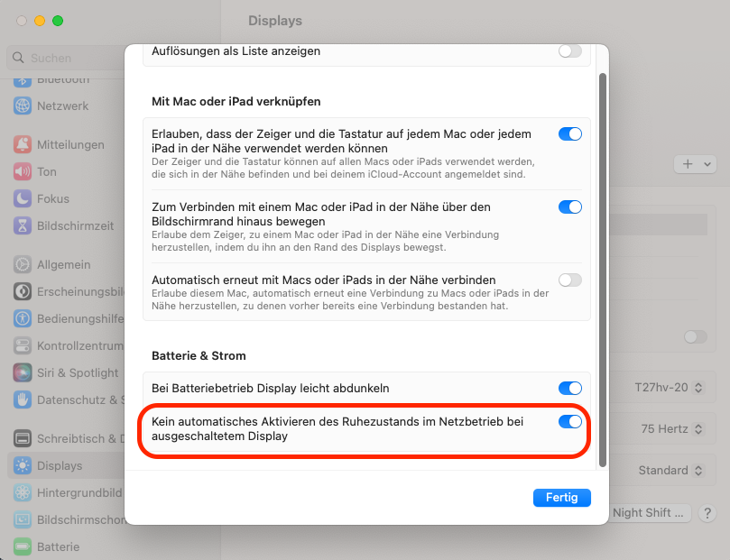Viewport: 730px width, 560px height.
Task: Open the Bildschirmzeit hourglass icon
Action: [x=23, y=225]
